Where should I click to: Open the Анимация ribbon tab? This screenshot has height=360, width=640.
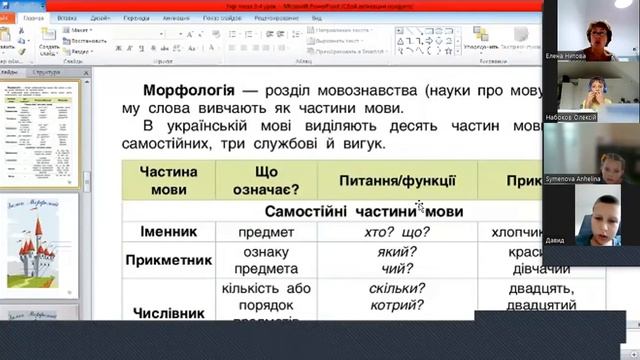pos(176,18)
